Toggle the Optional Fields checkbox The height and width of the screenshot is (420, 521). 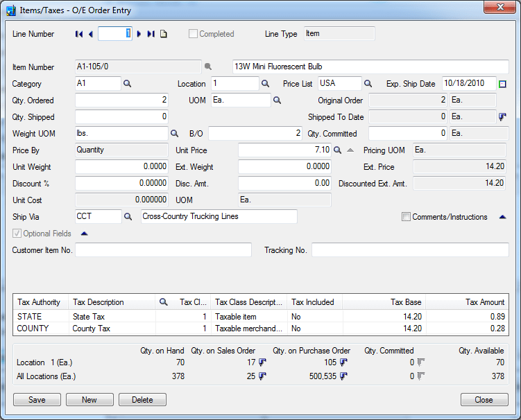click(x=17, y=234)
